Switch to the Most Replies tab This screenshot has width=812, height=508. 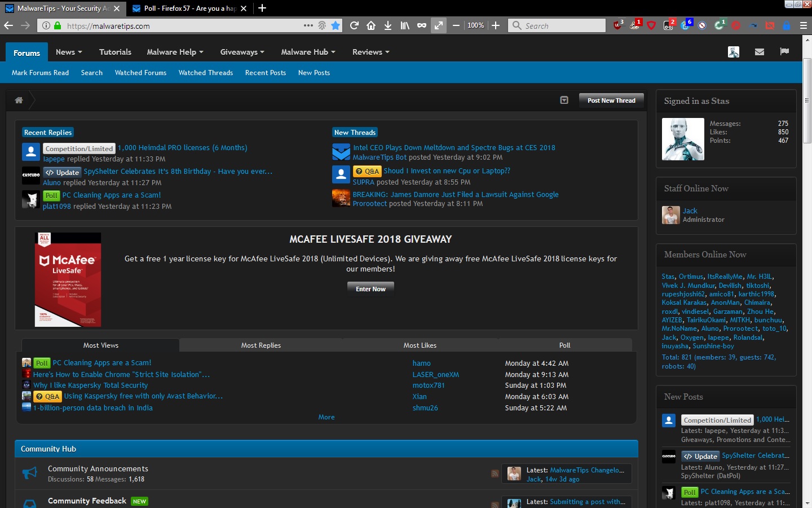[261, 345]
